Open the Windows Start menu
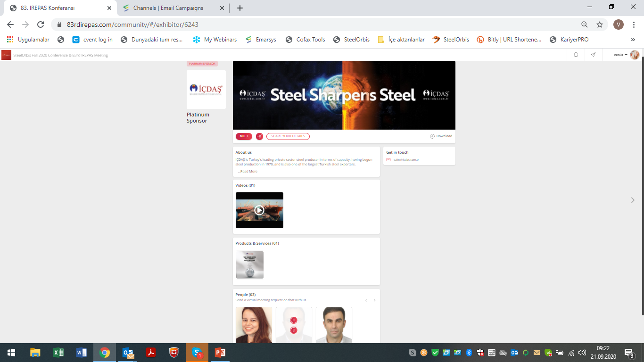The width and height of the screenshot is (644, 362). [11, 353]
